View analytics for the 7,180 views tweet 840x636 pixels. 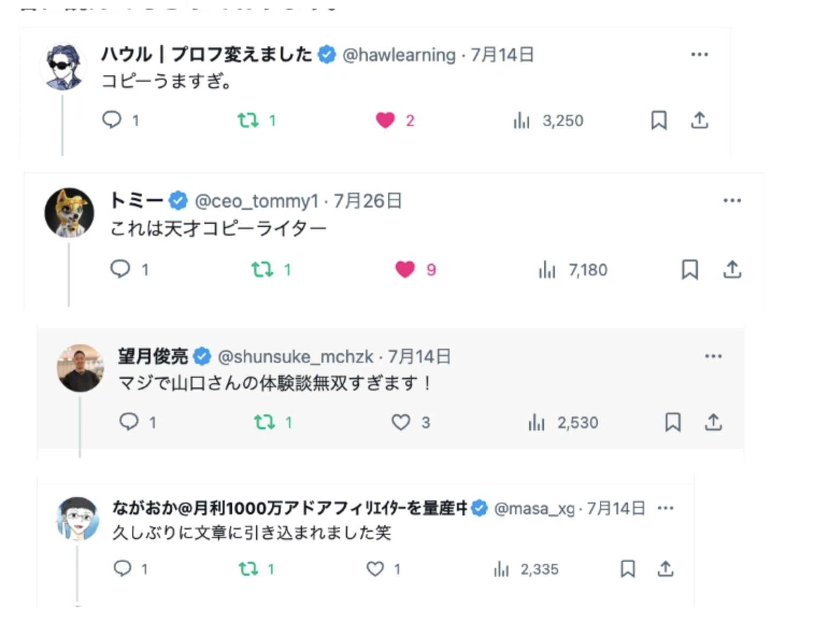[547, 270]
